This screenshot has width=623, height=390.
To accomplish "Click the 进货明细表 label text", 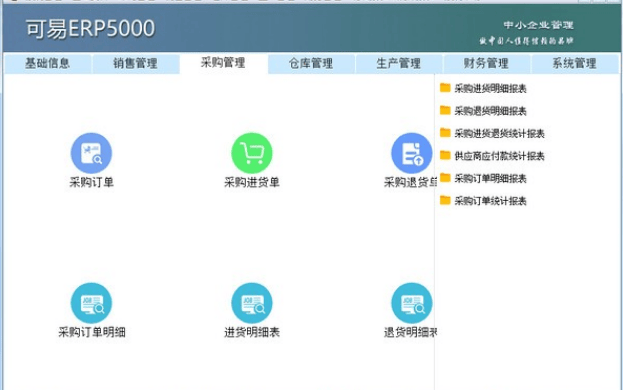I will pos(252,332).
